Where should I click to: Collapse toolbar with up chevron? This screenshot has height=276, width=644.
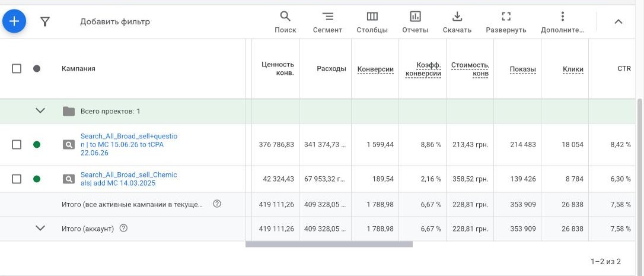coord(618,22)
